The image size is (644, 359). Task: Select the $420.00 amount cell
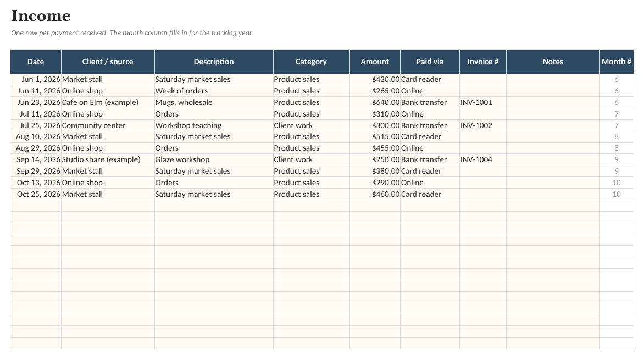(375, 79)
